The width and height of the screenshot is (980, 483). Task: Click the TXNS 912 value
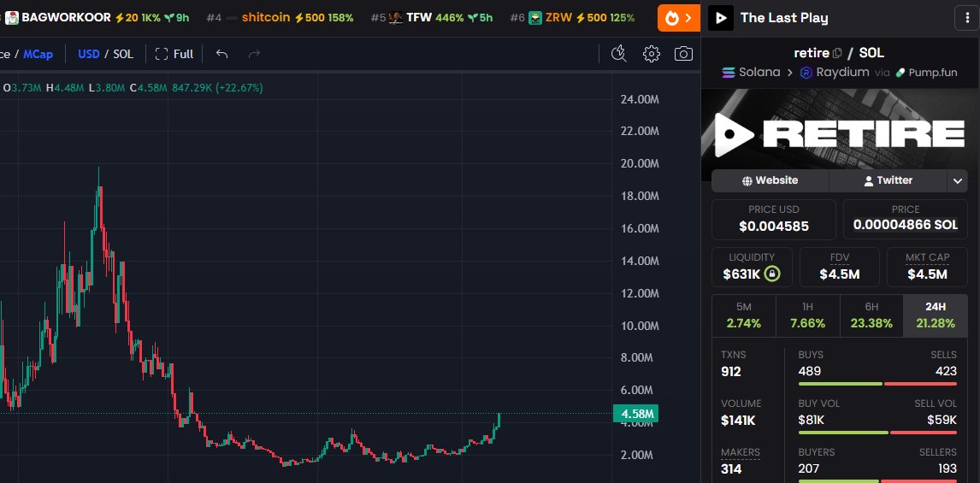[731, 372]
